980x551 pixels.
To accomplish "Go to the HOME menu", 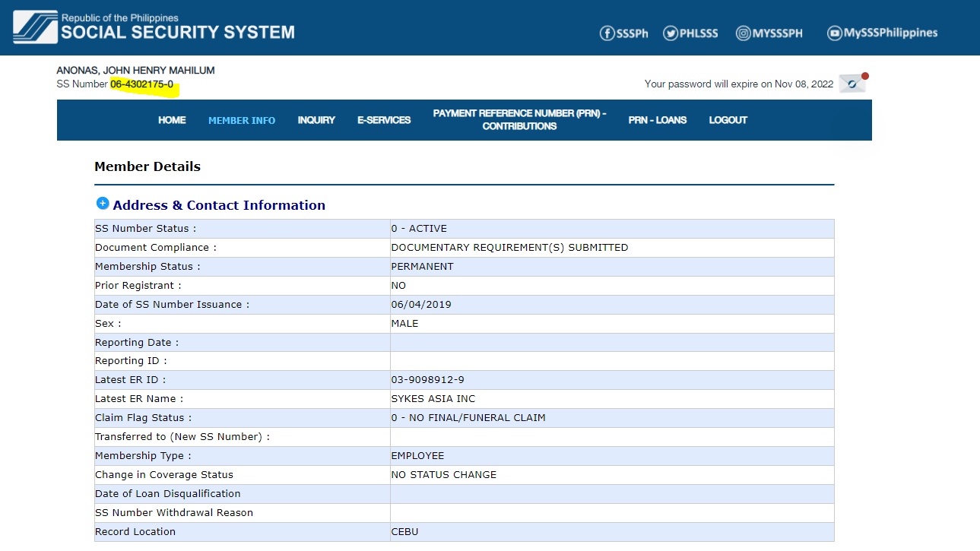I will 172,120.
